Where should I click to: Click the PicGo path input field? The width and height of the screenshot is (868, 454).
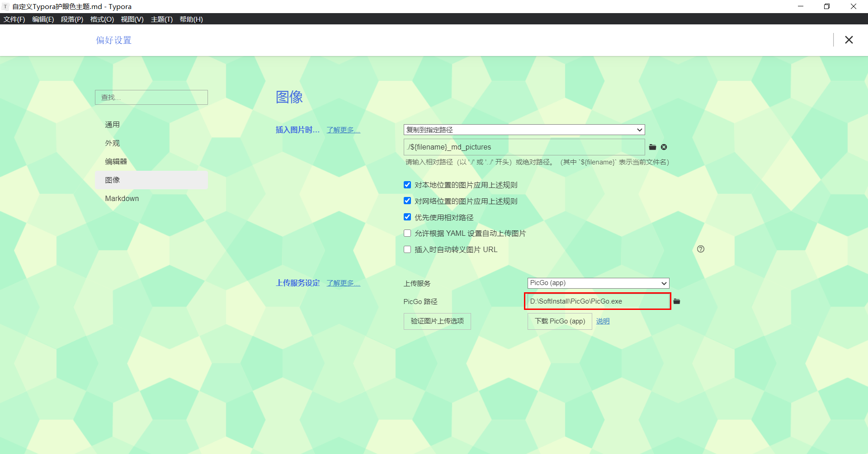point(598,301)
